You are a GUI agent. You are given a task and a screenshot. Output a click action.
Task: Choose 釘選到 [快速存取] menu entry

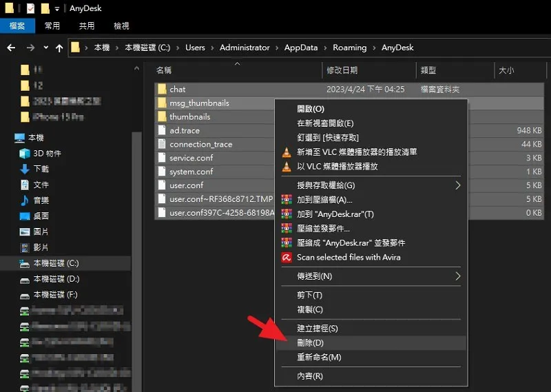(371, 138)
